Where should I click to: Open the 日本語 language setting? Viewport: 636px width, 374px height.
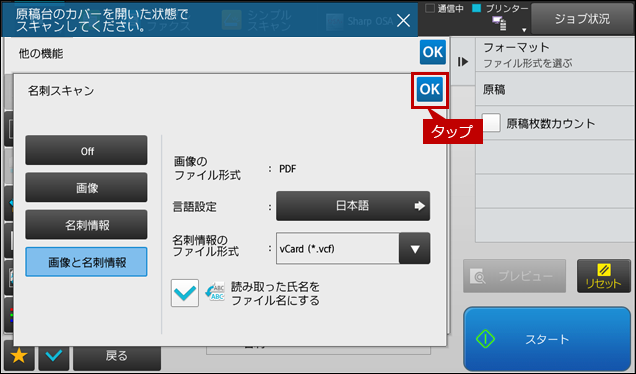pos(353,206)
